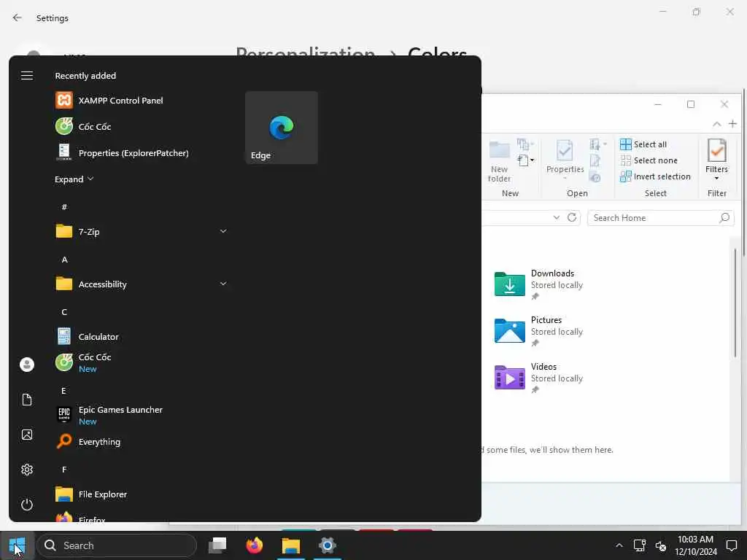Screen dimensions: 747x560
Task: Click Select none in Explorer ribbon
Action: [x=649, y=160]
